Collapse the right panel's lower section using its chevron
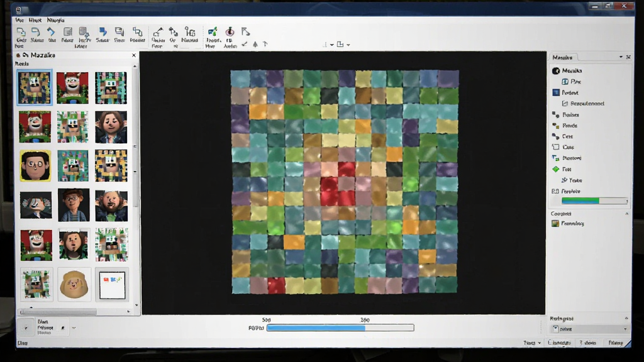Screen dimensions: 644x362 click(x=627, y=214)
